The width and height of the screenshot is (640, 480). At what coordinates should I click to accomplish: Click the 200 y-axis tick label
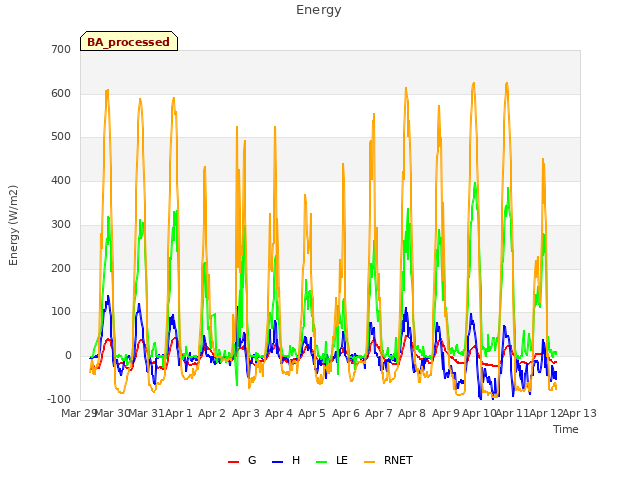click(x=61, y=269)
